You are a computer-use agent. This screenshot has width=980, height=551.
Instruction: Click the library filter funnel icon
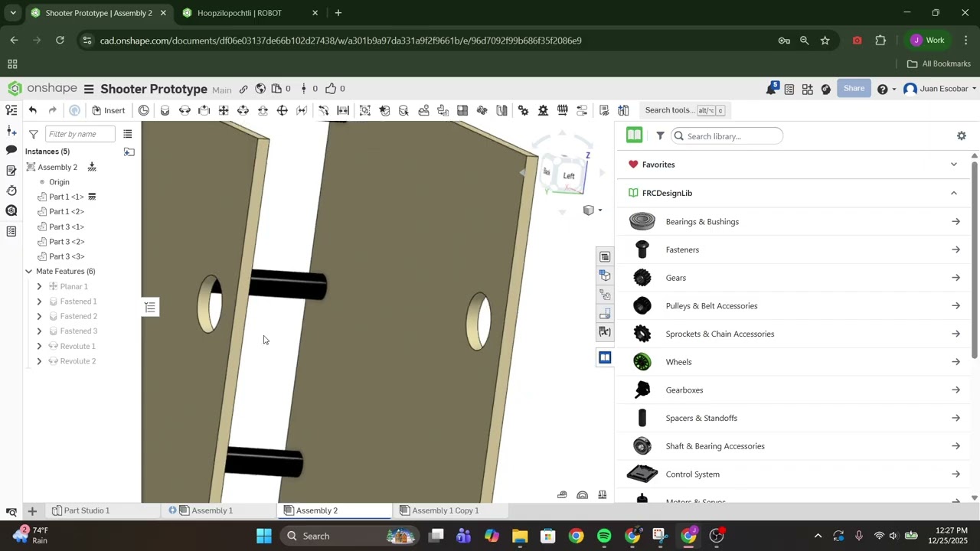point(660,136)
